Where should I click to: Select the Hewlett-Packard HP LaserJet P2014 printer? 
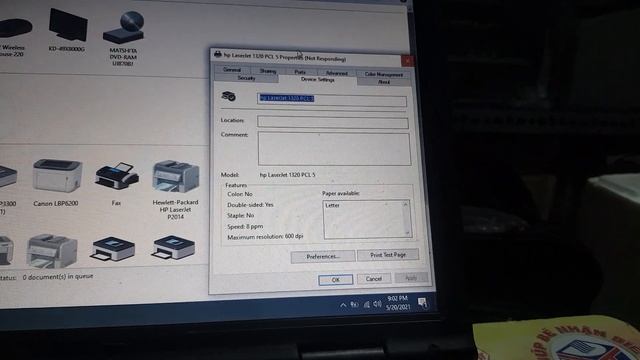click(176, 177)
